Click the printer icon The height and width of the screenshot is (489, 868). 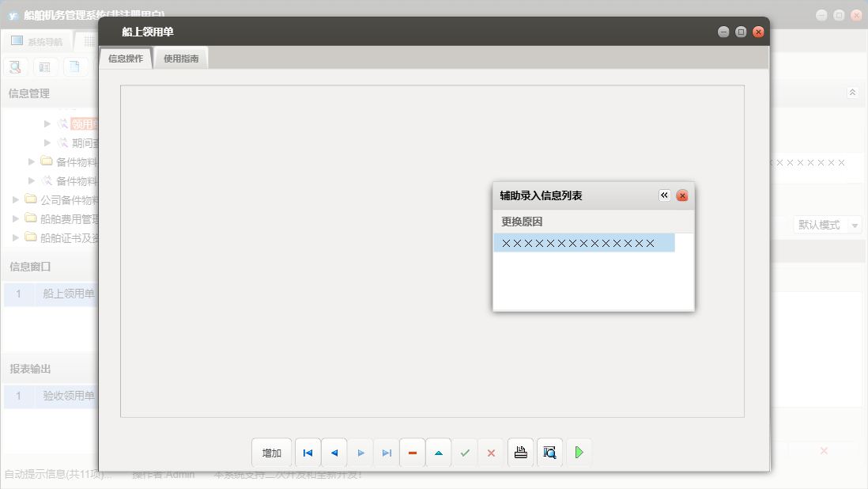(520, 453)
